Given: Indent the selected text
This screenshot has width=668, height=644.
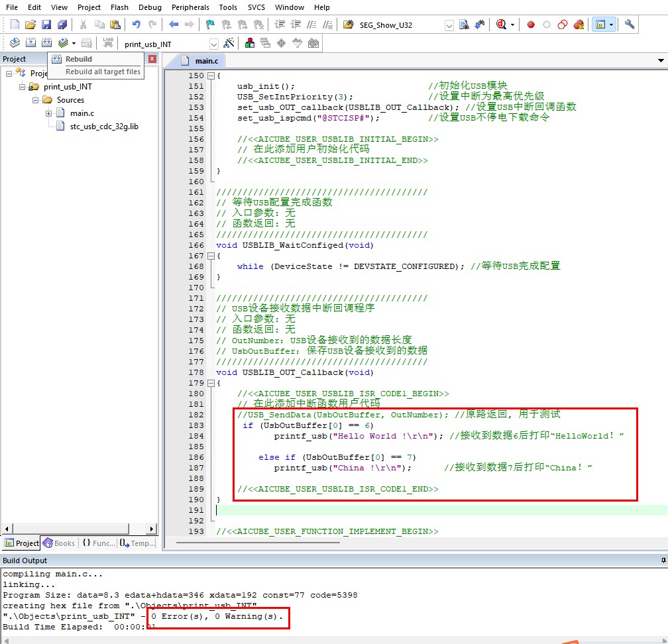Looking at the screenshot, I should tap(280, 25).
